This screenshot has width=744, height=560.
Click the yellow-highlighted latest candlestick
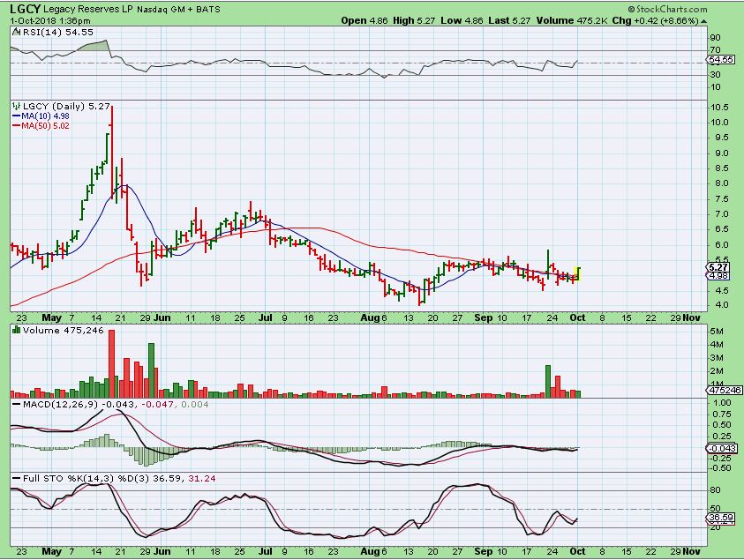[x=577, y=273]
